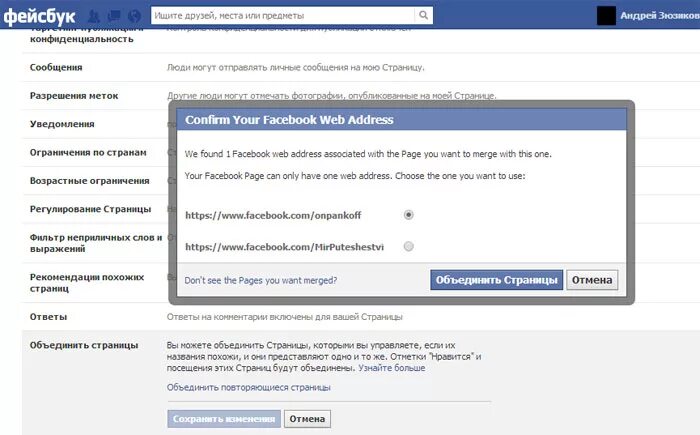This screenshot has width=700, height=435.
Task: Open messages icon in header
Action: coord(114,16)
